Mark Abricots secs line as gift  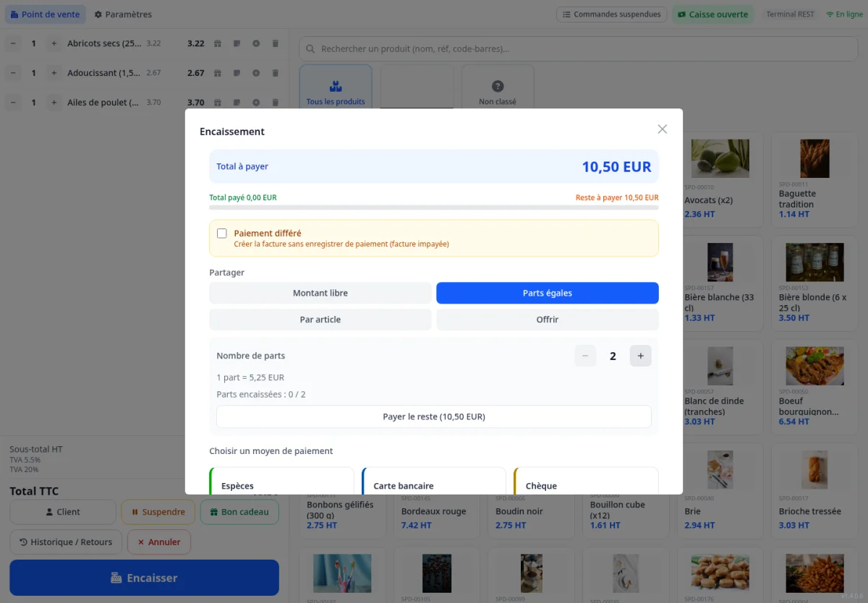pos(218,43)
